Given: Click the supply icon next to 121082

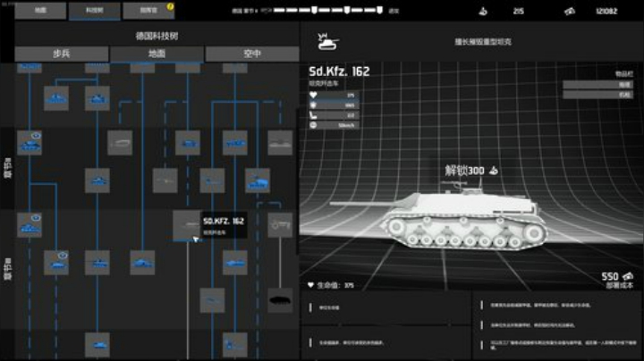Looking at the screenshot, I should point(570,12).
